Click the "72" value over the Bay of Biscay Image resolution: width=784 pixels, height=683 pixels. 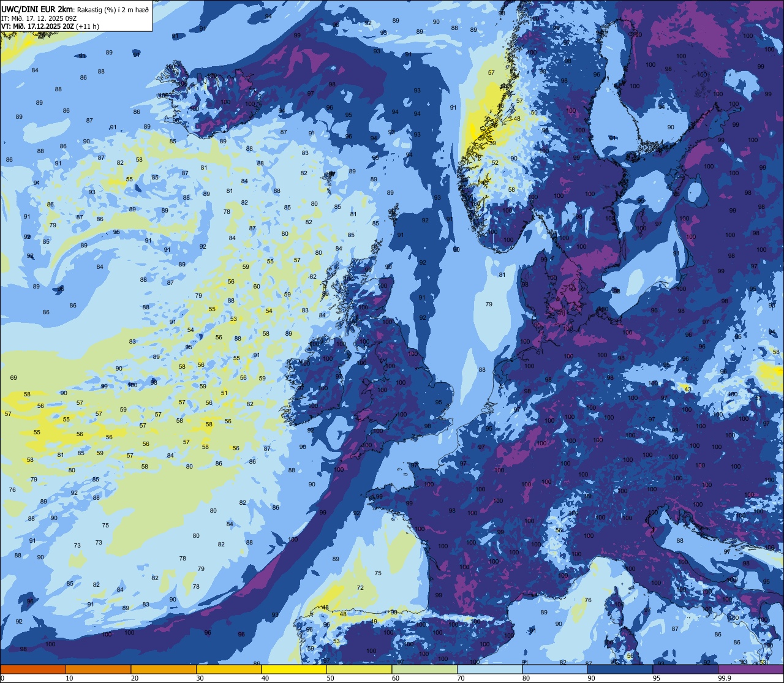pos(360,588)
